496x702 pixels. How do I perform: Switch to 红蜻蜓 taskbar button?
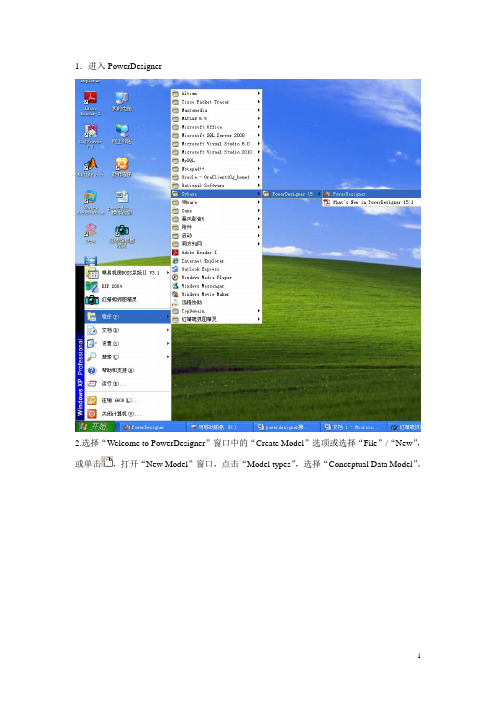coord(404,427)
